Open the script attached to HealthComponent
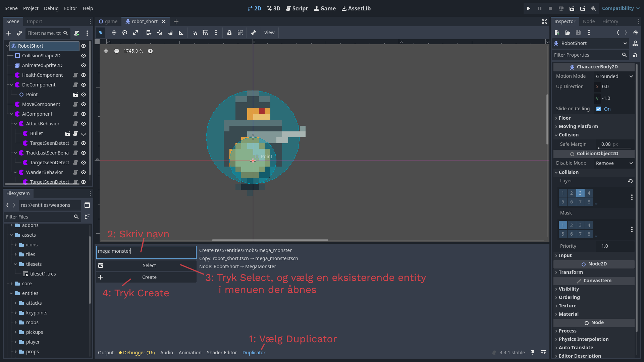The height and width of the screenshot is (362, 644). pyautogui.click(x=75, y=75)
